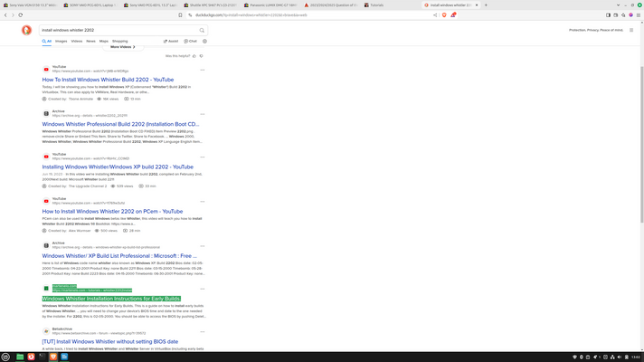644x362 pixels.
Task: Expand More Videos
Action: tap(123, 47)
